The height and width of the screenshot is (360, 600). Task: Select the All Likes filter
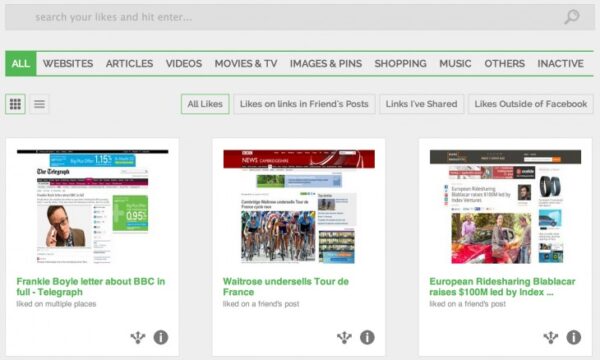205,104
